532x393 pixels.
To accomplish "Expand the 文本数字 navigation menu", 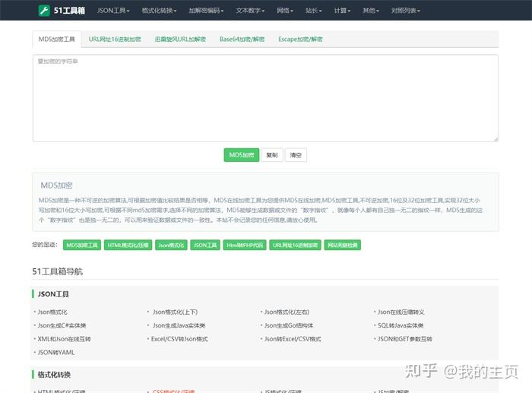I will tap(250, 11).
